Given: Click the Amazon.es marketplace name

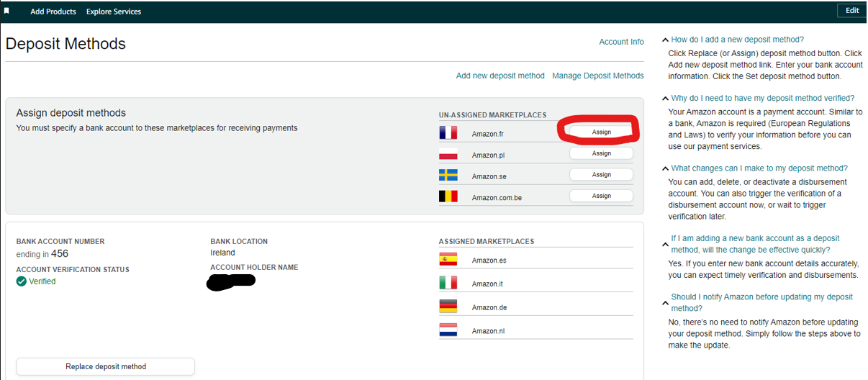Looking at the screenshot, I should coord(489,261).
